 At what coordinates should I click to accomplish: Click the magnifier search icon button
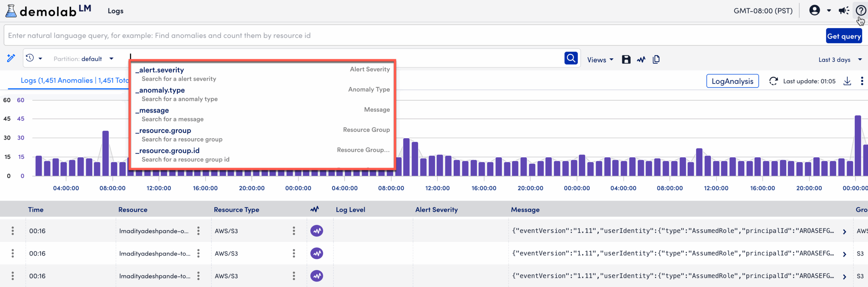coord(571,58)
